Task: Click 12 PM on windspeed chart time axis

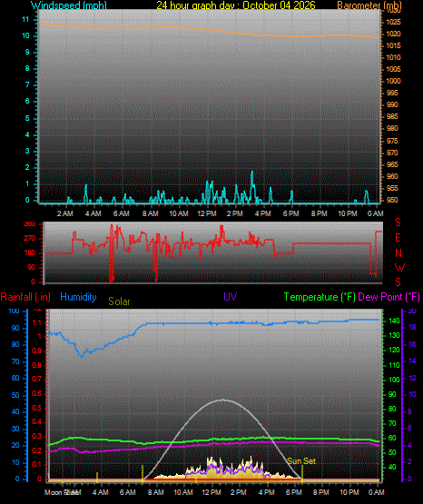Action: (x=207, y=213)
